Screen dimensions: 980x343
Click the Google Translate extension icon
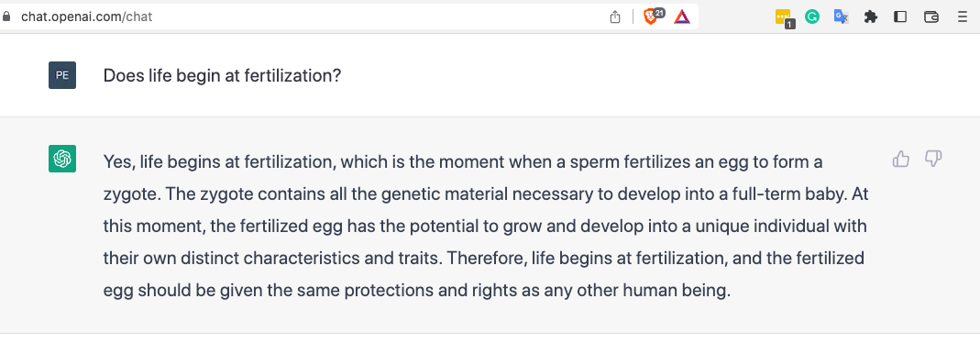pos(842,17)
